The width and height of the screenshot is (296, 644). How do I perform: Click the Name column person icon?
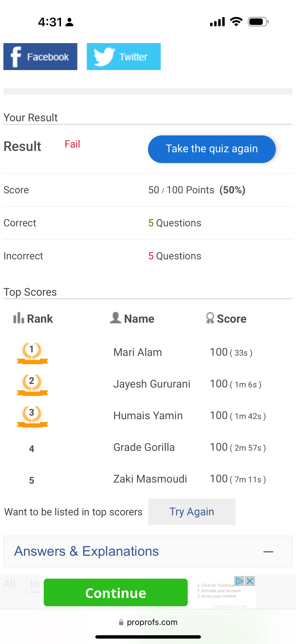115,318
